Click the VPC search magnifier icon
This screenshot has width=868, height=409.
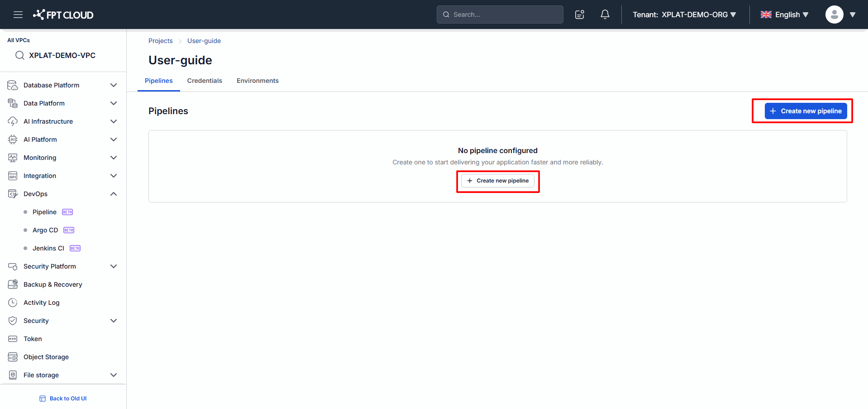(20, 55)
